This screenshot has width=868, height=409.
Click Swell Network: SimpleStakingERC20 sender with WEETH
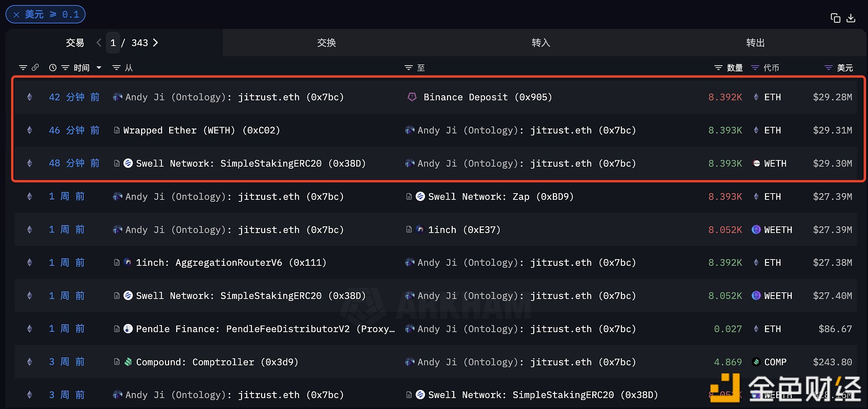251,296
